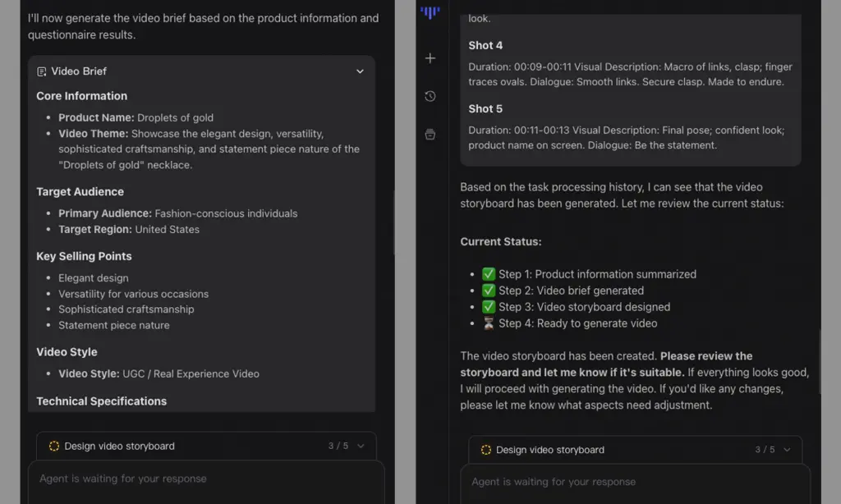Click the Step 3 storyboard designed checkmark
Viewport: 841px width, 504px height.
coord(489,307)
